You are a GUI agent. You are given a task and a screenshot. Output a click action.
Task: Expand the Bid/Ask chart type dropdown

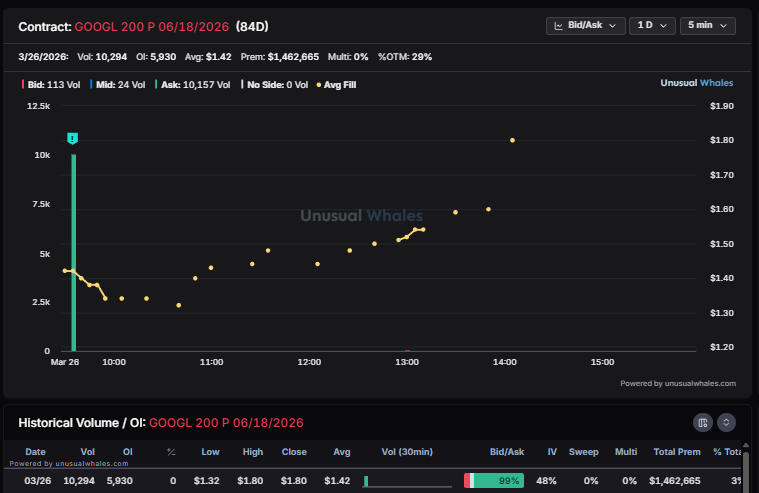(x=586, y=26)
